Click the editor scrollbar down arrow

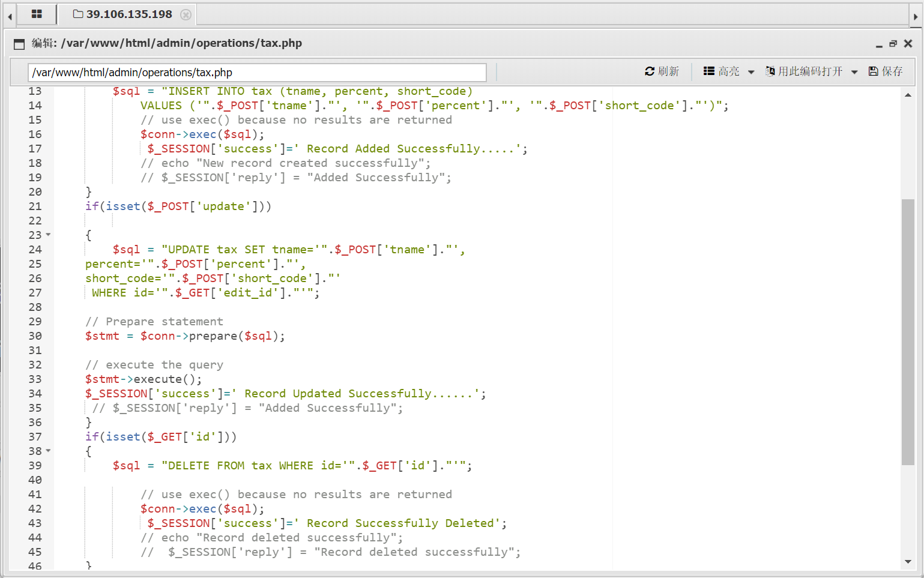tap(908, 562)
